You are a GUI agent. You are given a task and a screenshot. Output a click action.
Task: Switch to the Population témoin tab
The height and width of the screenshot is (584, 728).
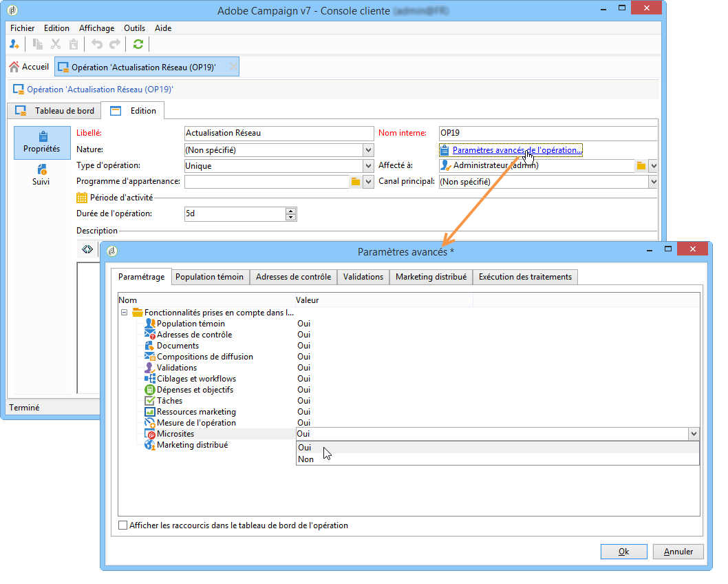pos(209,277)
